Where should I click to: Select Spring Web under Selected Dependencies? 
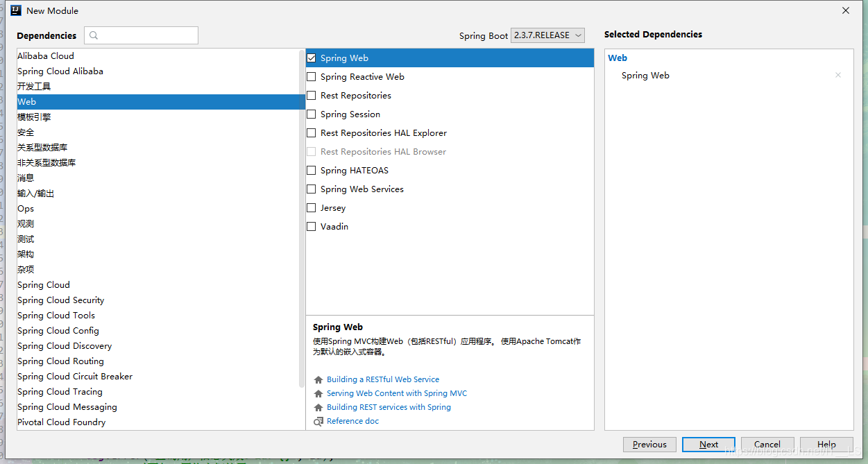coord(645,76)
